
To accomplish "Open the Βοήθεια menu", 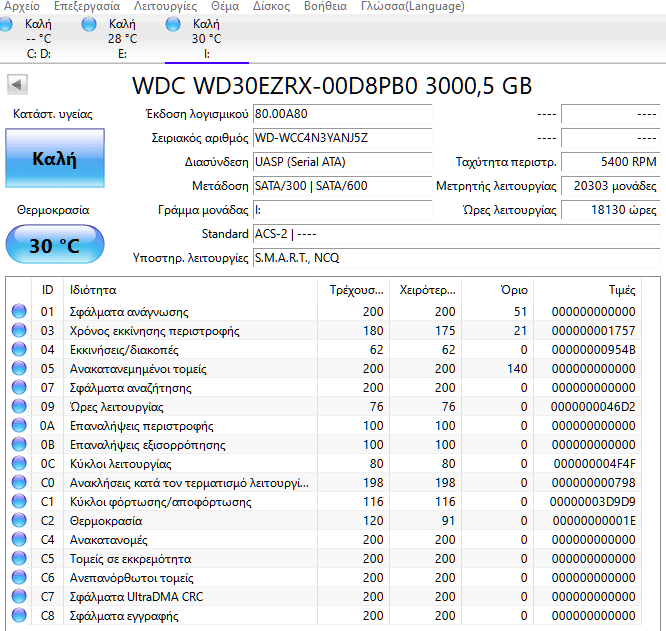I will click(325, 6).
